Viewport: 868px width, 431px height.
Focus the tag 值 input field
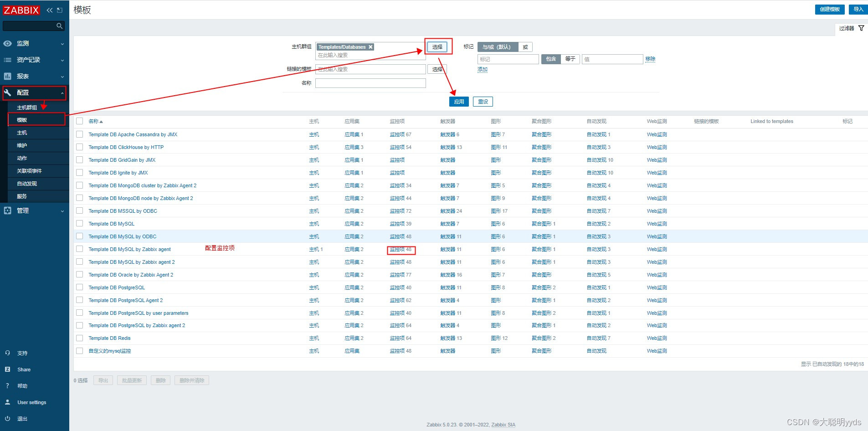pos(612,59)
